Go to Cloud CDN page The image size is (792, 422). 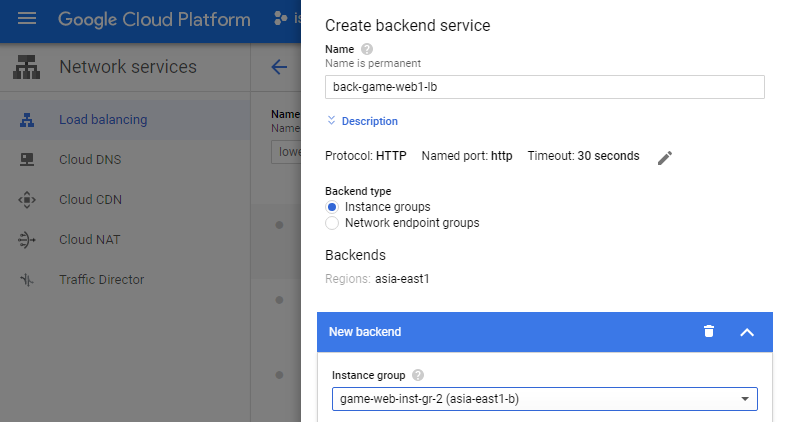[x=90, y=200]
